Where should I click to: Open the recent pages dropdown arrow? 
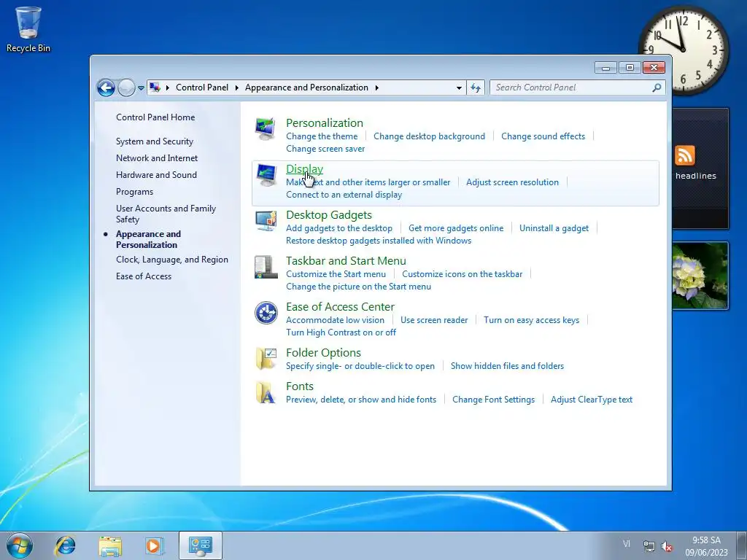(x=141, y=88)
